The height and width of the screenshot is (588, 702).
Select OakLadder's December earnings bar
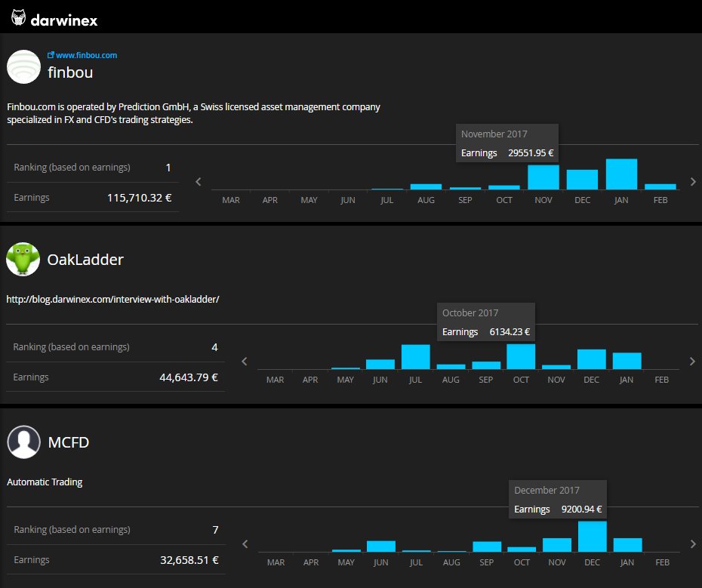[x=592, y=359]
